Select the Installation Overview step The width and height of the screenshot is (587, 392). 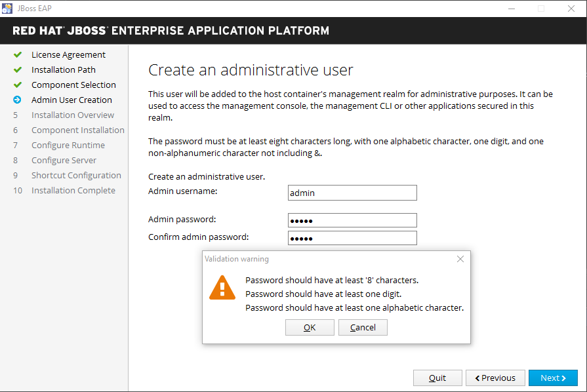coord(73,115)
